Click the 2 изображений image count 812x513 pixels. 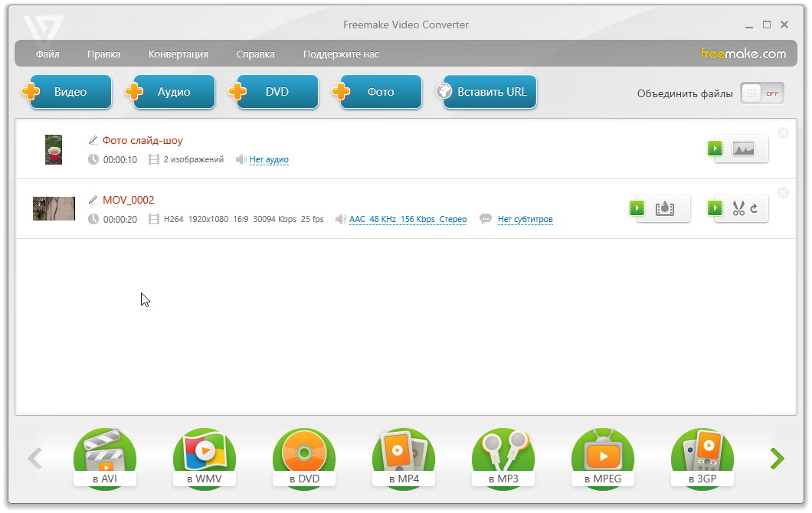pos(194,159)
